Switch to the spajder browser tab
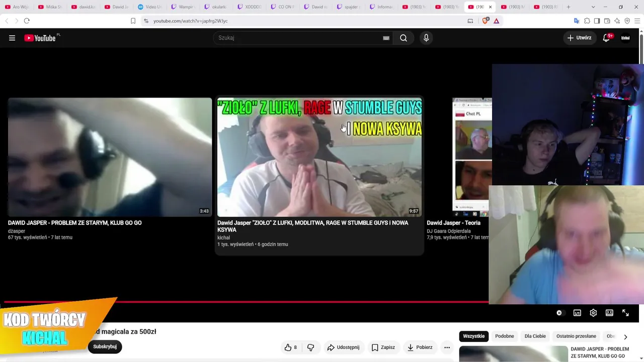This screenshot has width=644, height=362. [x=349, y=7]
